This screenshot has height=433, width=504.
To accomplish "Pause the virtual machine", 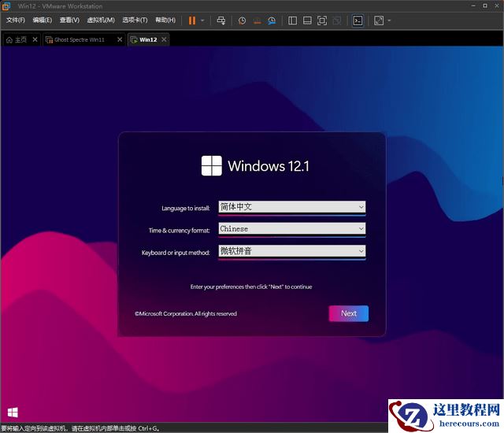I will coord(192,20).
